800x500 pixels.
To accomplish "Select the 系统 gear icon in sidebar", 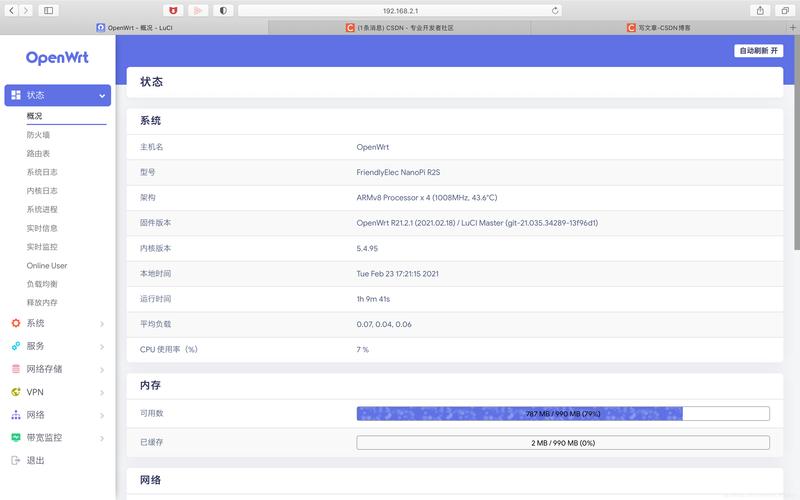I will (x=16, y=323).
